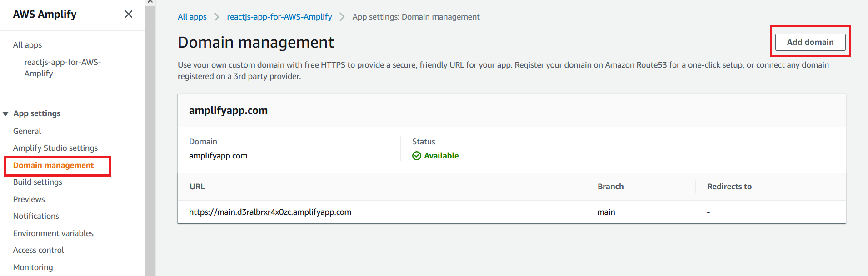868x276 pixels.
Task: Click the green Available status check icon
Action: click(417, 156)
